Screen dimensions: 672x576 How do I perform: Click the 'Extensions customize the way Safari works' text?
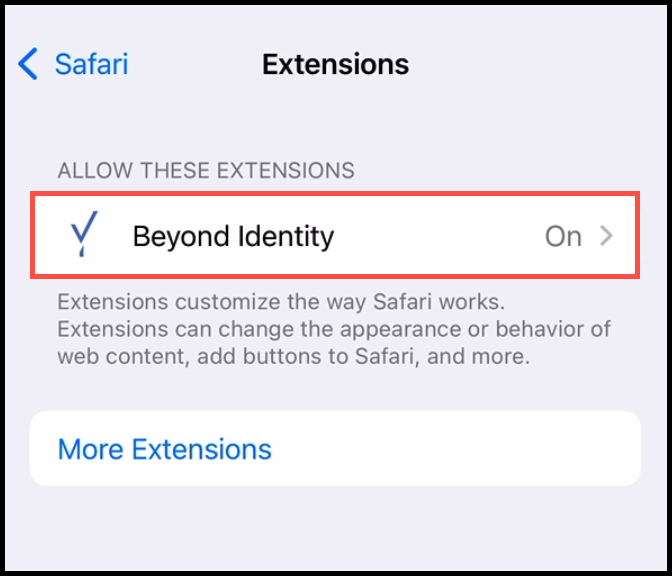click(x=281, y=302)
